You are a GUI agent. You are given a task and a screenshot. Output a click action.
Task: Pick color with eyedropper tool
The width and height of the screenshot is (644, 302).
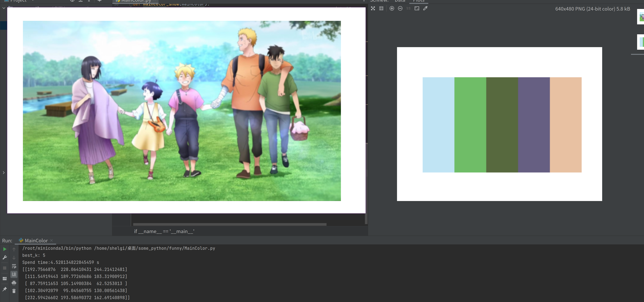click(425, 8)
